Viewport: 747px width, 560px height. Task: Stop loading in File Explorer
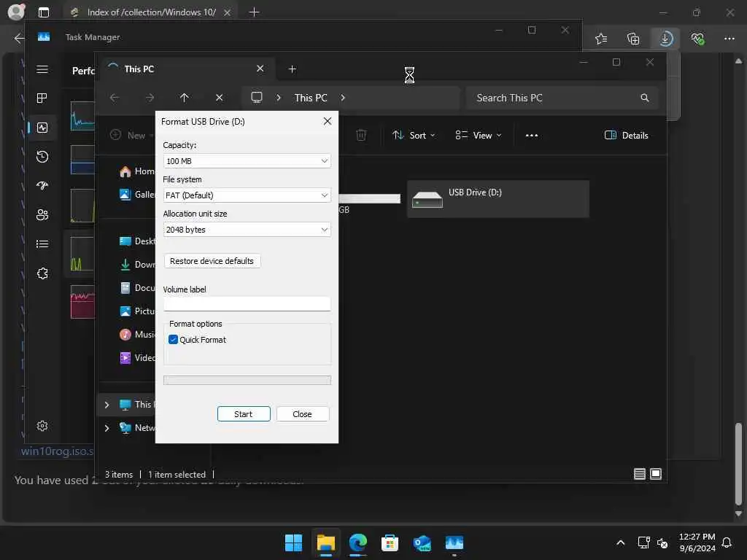pyautogui.click(x=219, y=98)
